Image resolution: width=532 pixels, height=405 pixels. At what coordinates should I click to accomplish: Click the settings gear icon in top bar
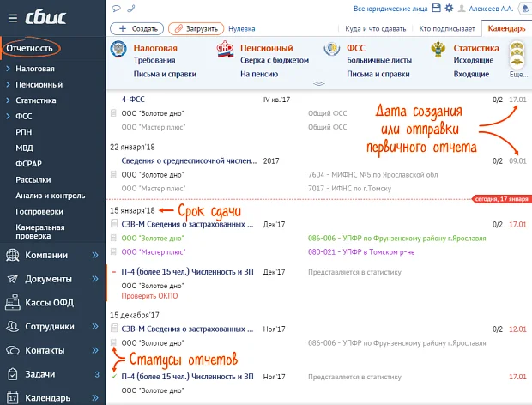[x=450, y=9]
